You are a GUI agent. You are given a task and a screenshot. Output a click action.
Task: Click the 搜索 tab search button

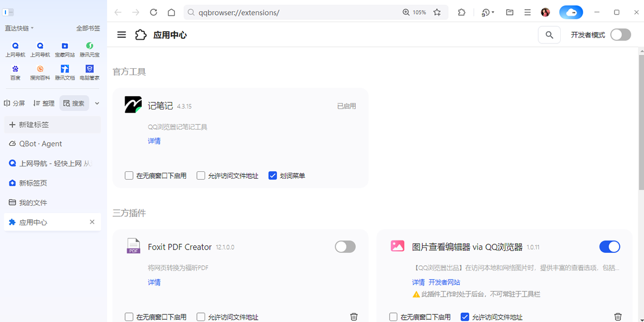tap(74, 103)
